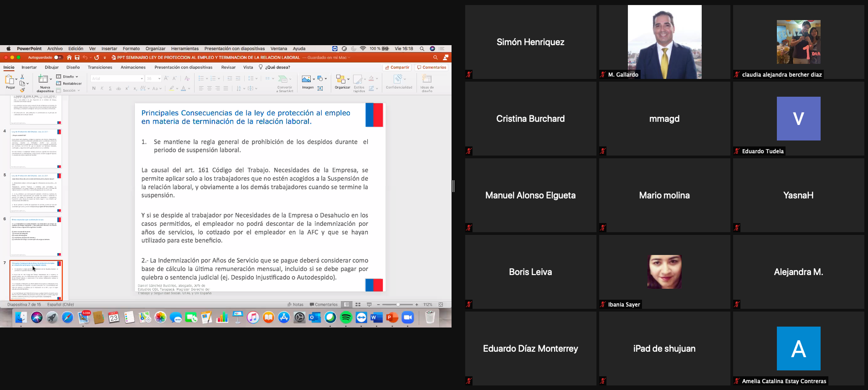Click the save icon in title bar

tap(77, 57)
